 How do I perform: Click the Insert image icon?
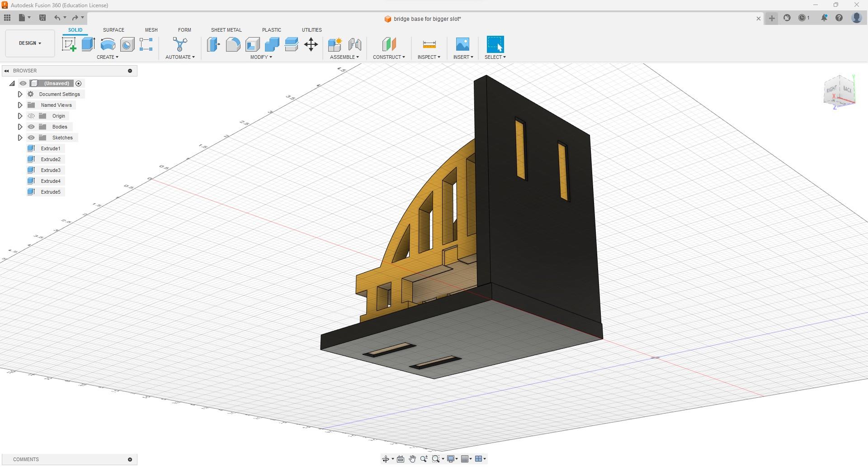(462, 44)
